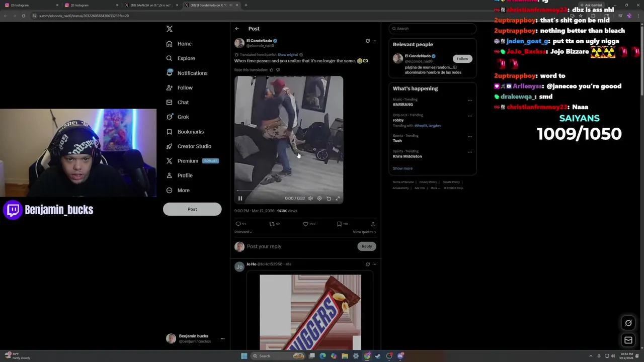Open Notifications in sidebar
Viewport: 644px width, 362px height.
pyautogui.click(x=187, y=73)
